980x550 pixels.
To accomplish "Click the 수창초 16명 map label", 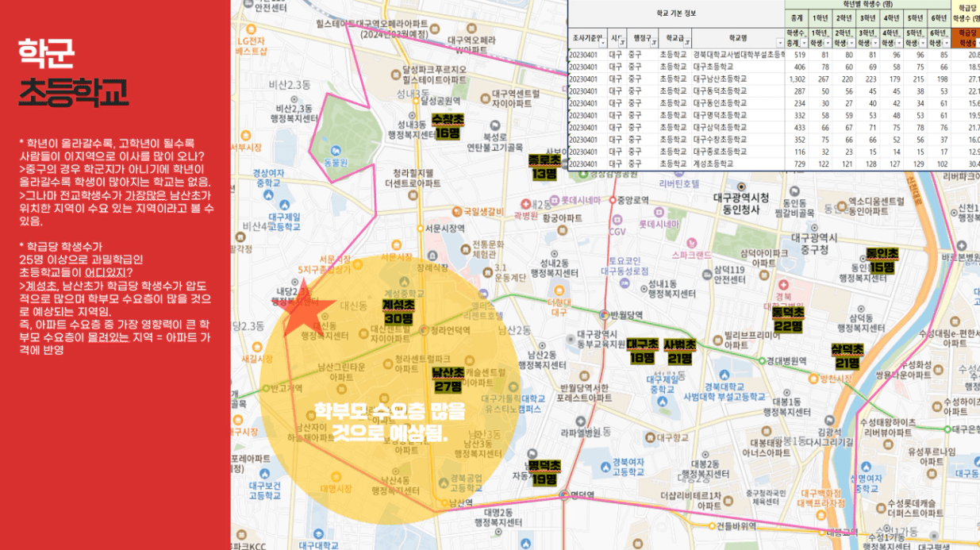I will pyautogui.click(x=448, y=127).
